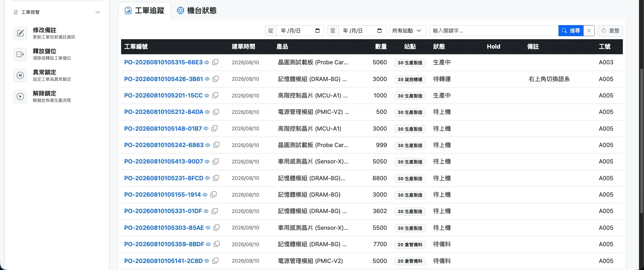Click the 20 倉管備料 badge for PO-20260810105359-8BDF
The width and height of the screenshot is (644, 270).
pos(410,245)
